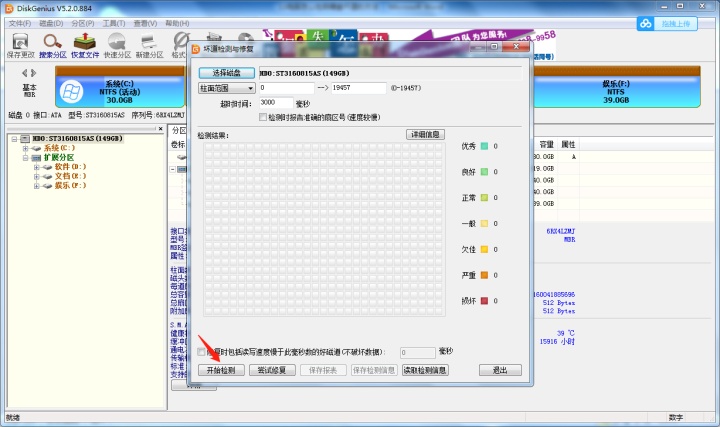The width and height of the screenshot is (720, 427).
Task: Click the cloud upload icon at top right
Action: pos(646,23)
